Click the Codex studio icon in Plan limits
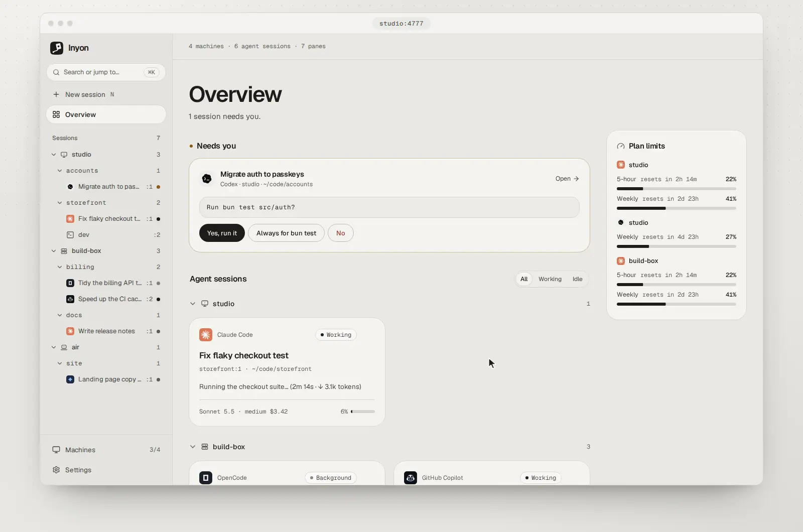 (621, 222)
